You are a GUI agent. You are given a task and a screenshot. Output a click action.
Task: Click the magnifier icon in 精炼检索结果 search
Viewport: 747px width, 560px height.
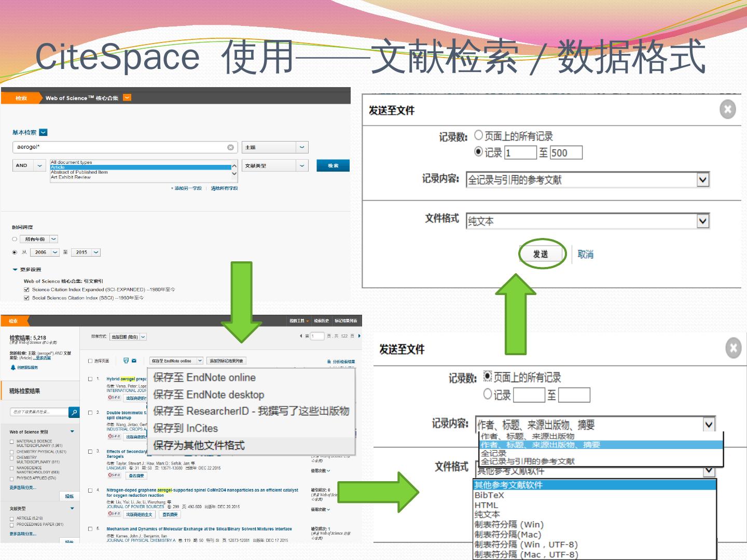(x=74, y=412)
